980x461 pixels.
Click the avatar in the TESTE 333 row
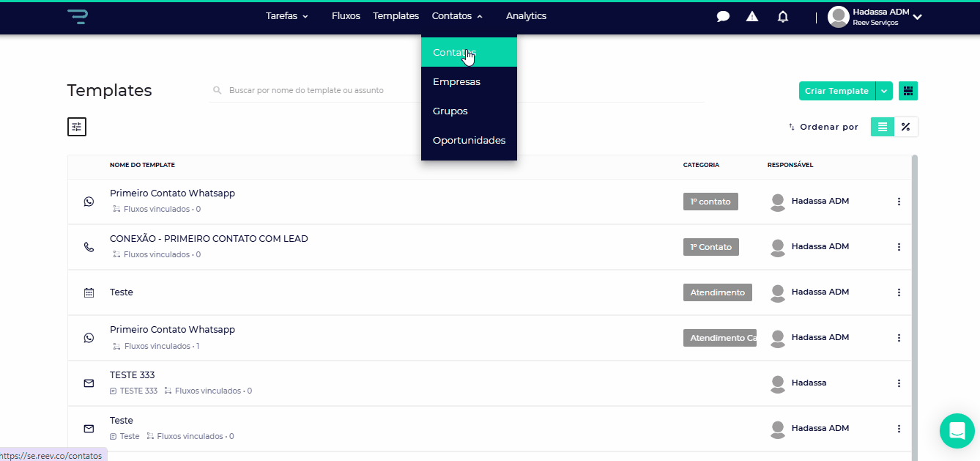click(x=778, y=383)
